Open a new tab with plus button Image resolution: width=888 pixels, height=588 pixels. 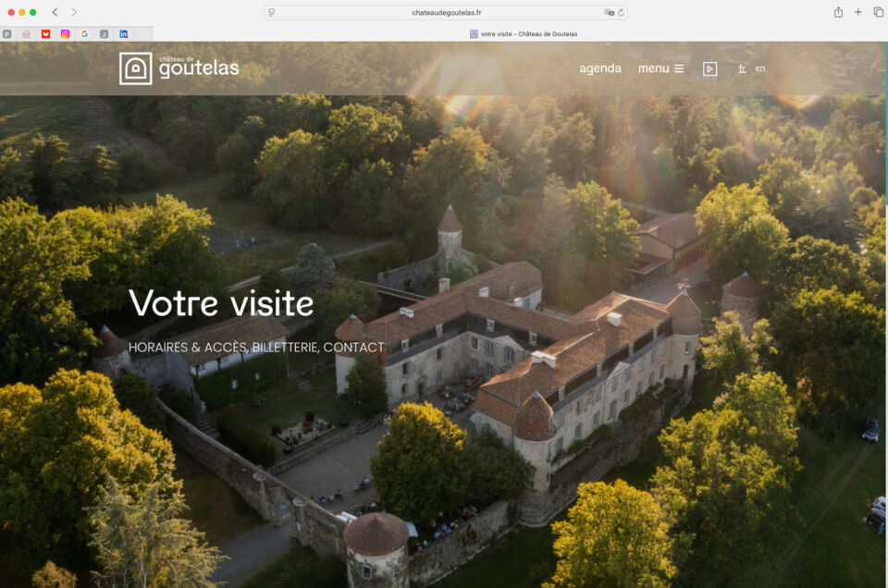[x=858, y=12]
